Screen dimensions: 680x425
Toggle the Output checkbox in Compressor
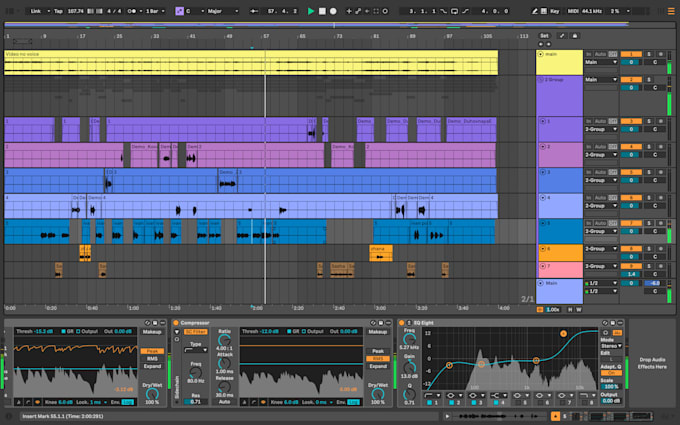pyautogui.click(x=304, y=331)
